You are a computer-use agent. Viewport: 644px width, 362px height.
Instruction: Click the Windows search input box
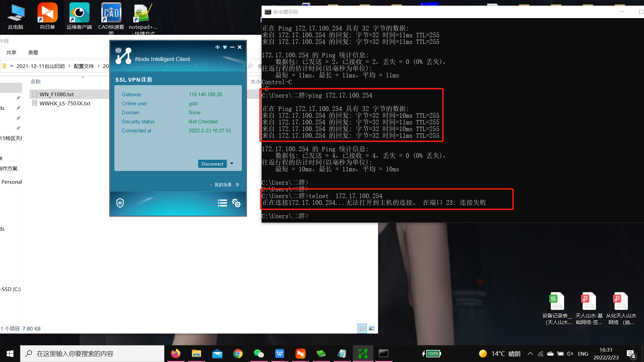pyautogui.click(x=92, y=354)
